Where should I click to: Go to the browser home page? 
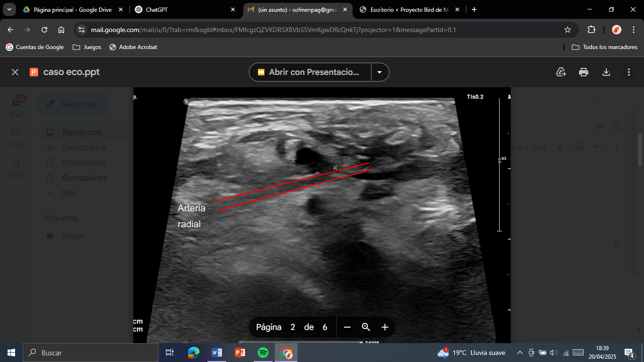click(61, 30)
